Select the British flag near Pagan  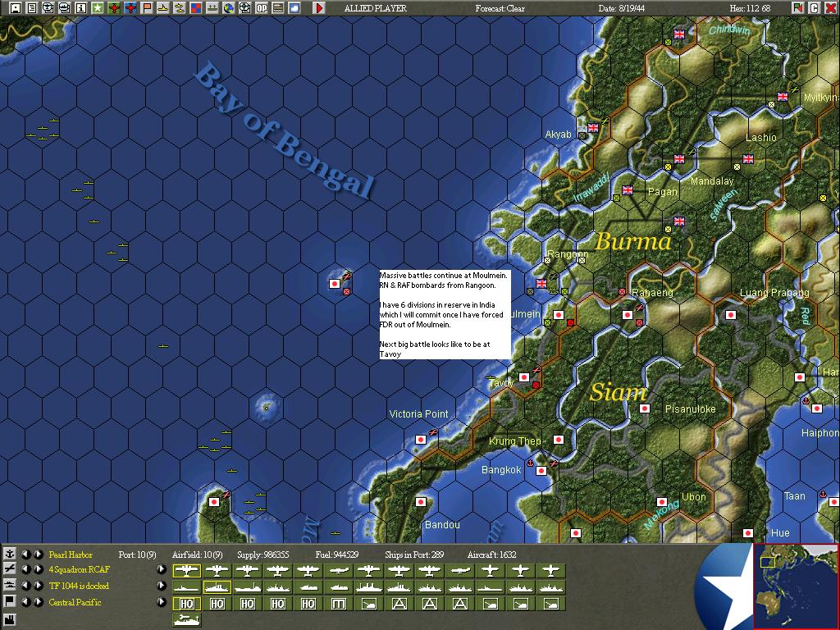[x=628, y=190]
